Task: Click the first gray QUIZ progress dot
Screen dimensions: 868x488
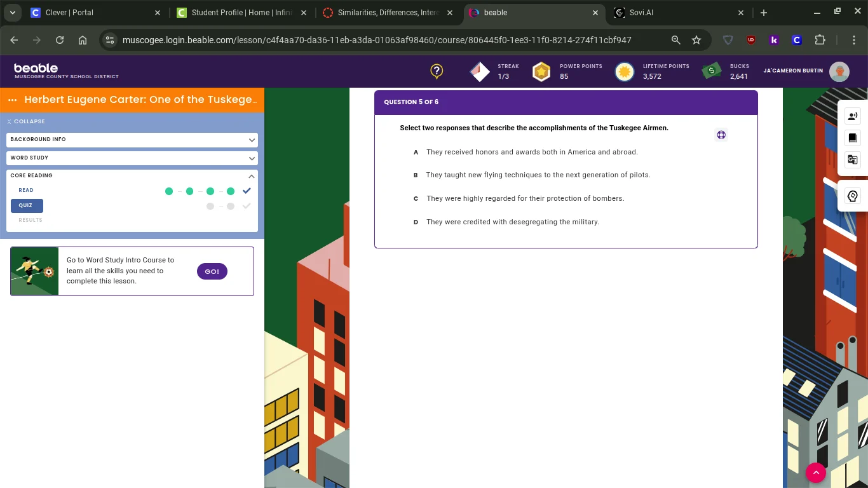Action: click(x=210, y=207)
